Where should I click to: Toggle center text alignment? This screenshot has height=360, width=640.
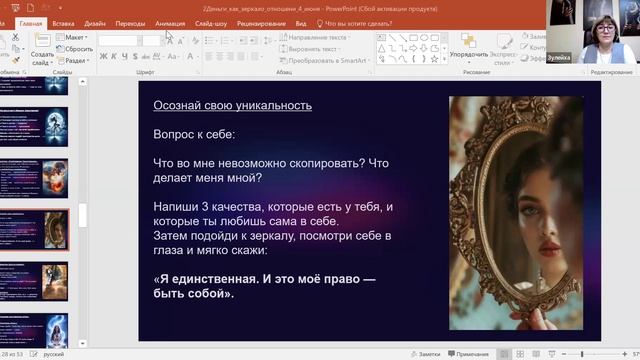(220, 56)
